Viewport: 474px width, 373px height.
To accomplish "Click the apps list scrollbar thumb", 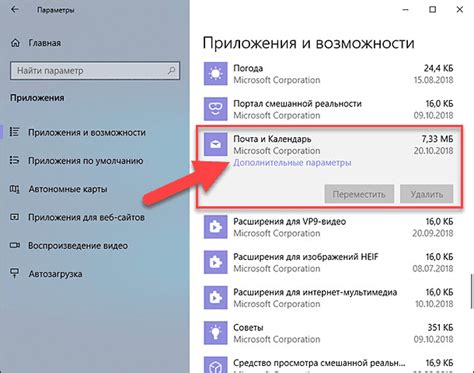I will [472, 292].
